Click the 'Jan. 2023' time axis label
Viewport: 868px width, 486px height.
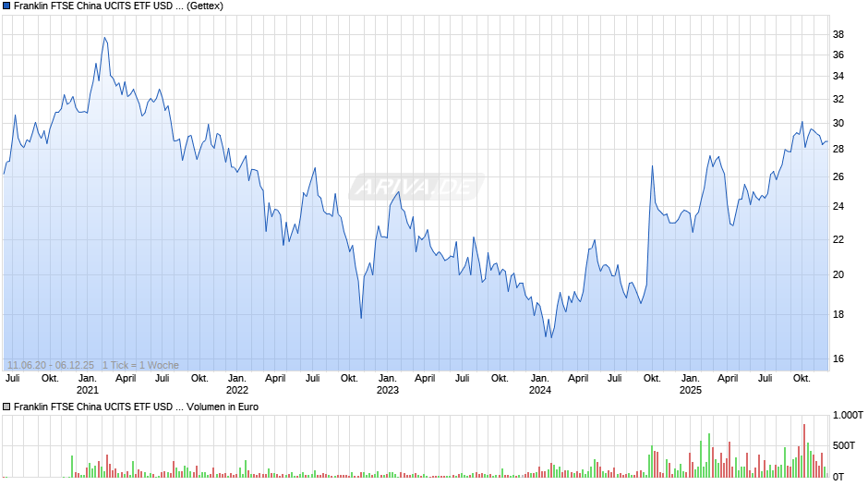pos(388,384)
